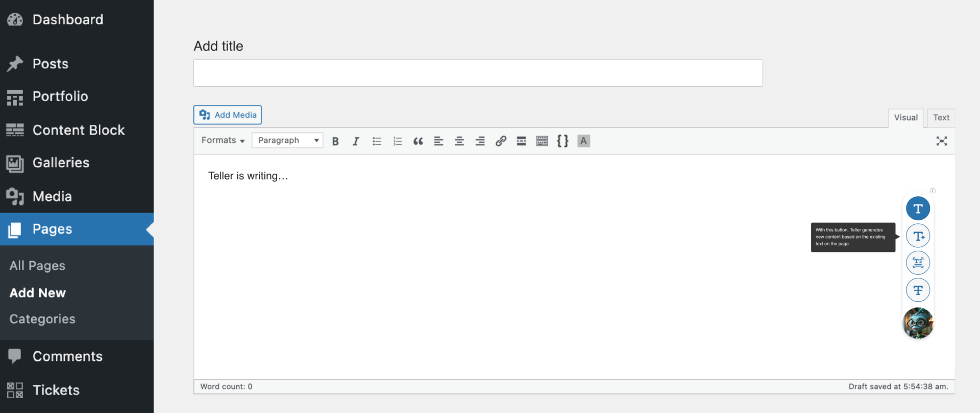Insert a numbered list
The image size is (980, 413).
(398, 141)
